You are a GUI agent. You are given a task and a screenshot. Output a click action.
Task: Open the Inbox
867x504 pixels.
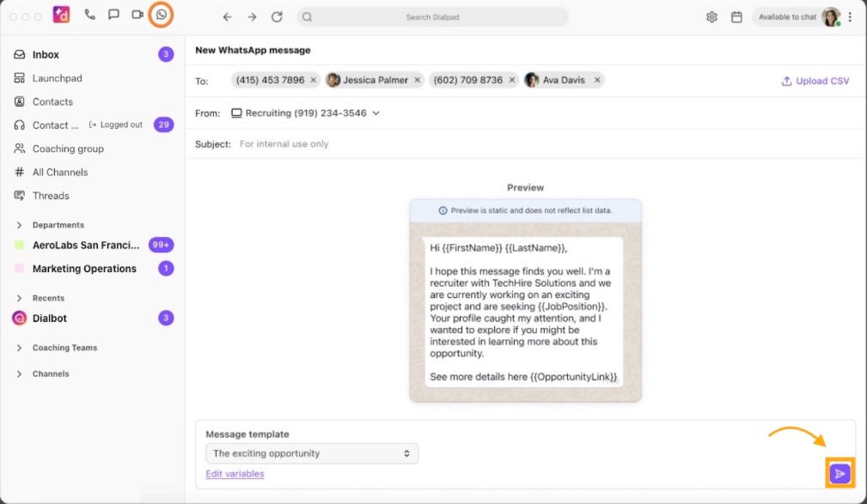(x=46, y=55)
